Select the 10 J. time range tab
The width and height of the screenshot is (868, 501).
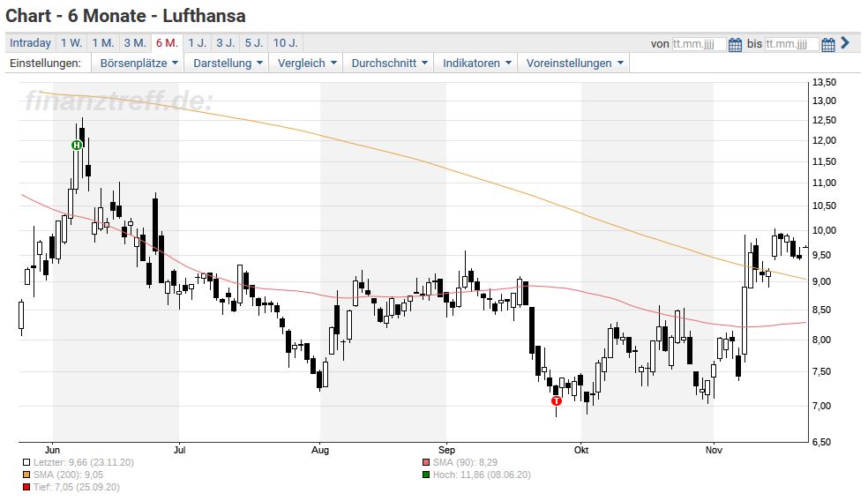(286, 43)
